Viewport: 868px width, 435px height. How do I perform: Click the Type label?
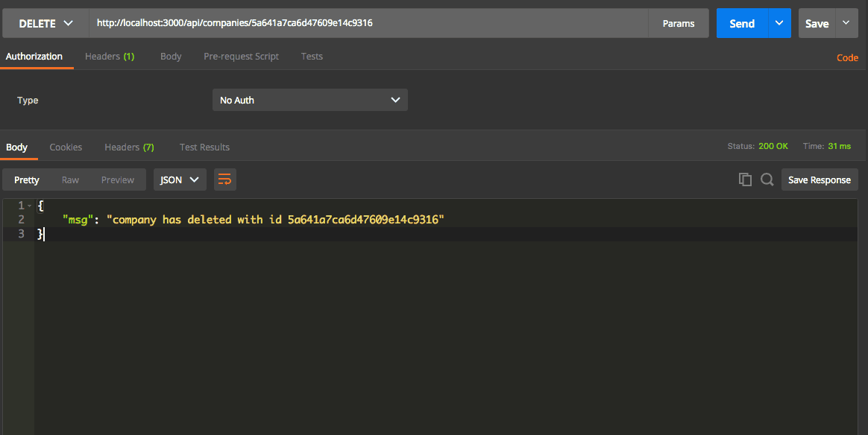tap(28, 100)
